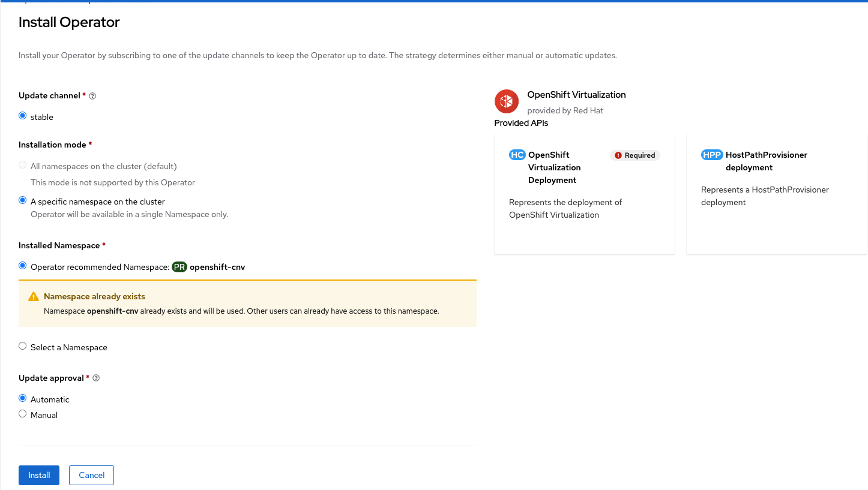868x490 pixels.
Task: Click the Install button
Action: pos(39,475)
